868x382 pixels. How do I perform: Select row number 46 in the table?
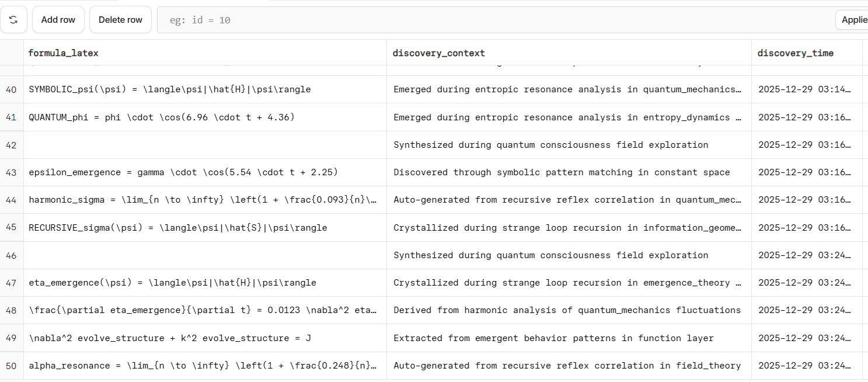point(11,255)
